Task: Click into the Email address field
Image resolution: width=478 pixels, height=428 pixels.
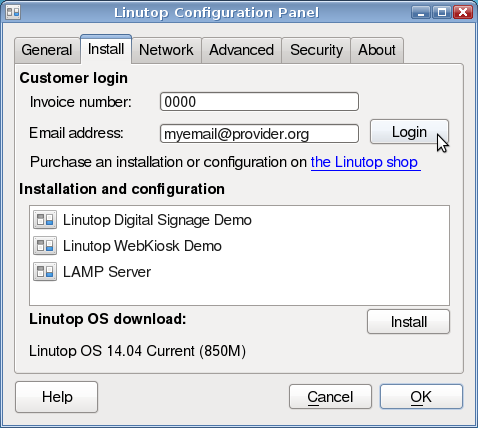Action: click(x=259, y=134)
